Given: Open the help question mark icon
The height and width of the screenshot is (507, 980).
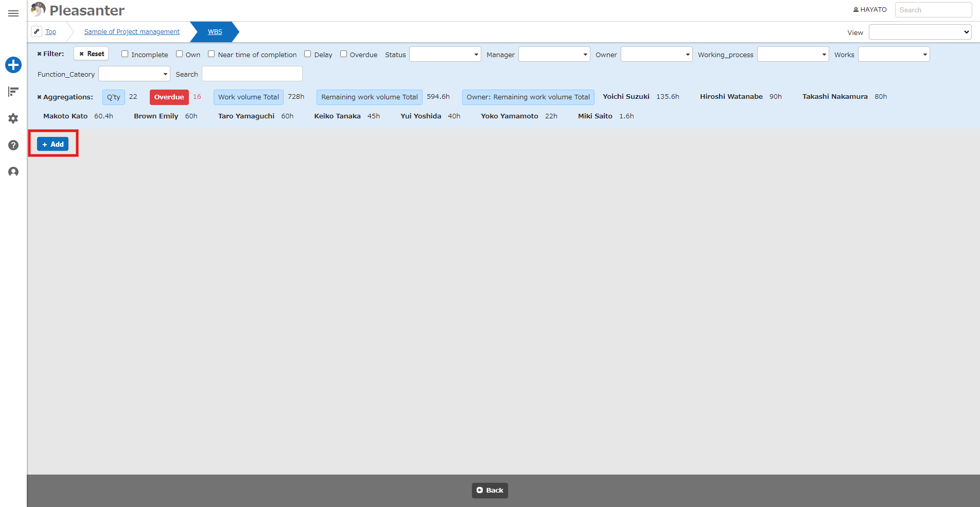Looking at the screenshot, I should (13, 145).
